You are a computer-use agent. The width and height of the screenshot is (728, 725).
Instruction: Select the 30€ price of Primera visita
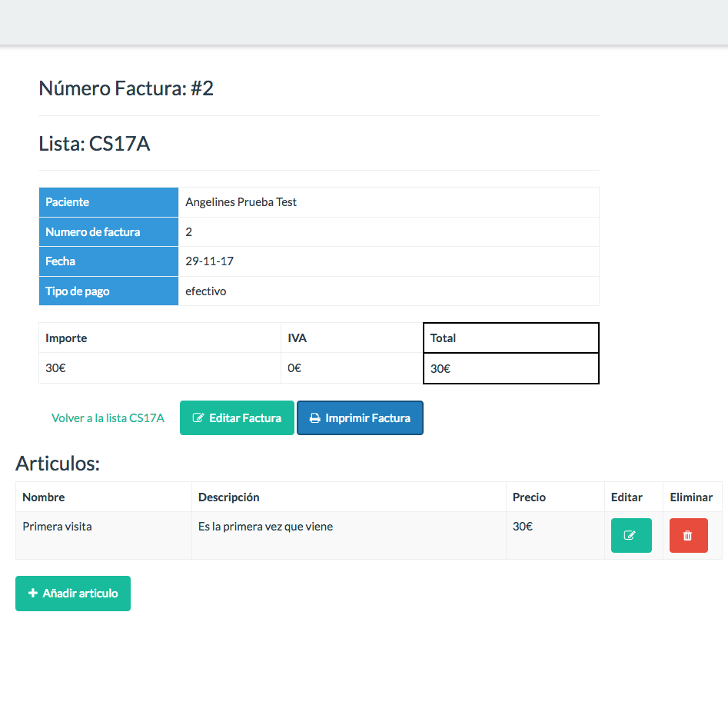522,526
